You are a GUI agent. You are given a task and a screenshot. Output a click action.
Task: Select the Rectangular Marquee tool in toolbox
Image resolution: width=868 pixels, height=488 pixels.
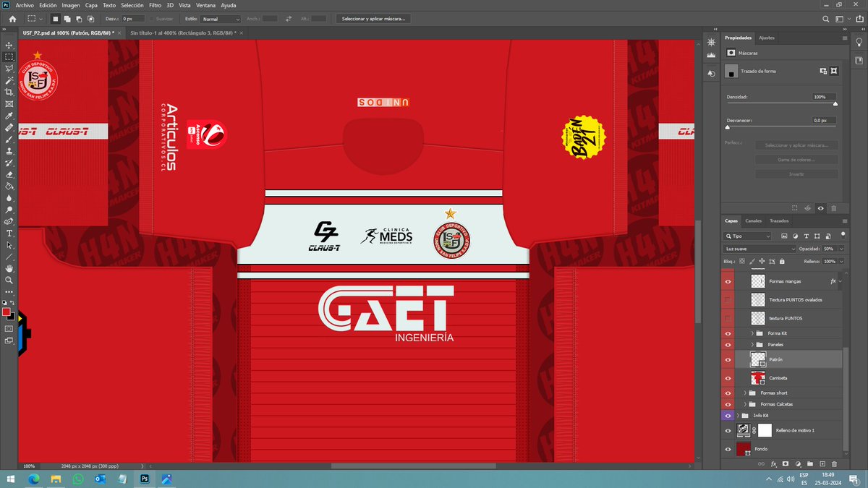tap(9, 56)
